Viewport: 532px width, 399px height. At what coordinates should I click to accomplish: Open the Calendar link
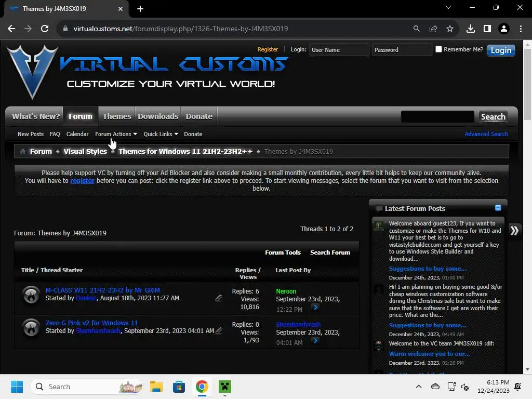point(77,134)
